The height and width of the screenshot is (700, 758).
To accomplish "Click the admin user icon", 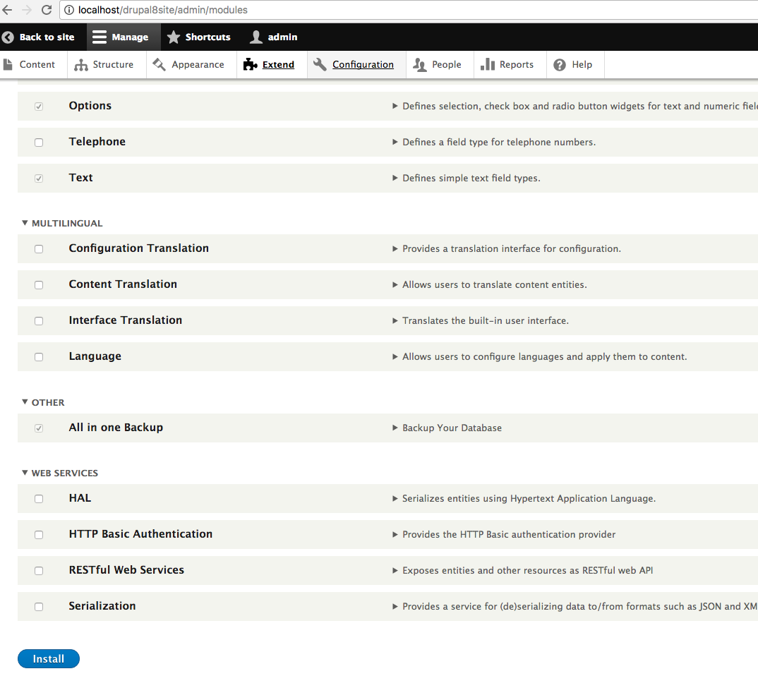I will (x=255, y=37).
